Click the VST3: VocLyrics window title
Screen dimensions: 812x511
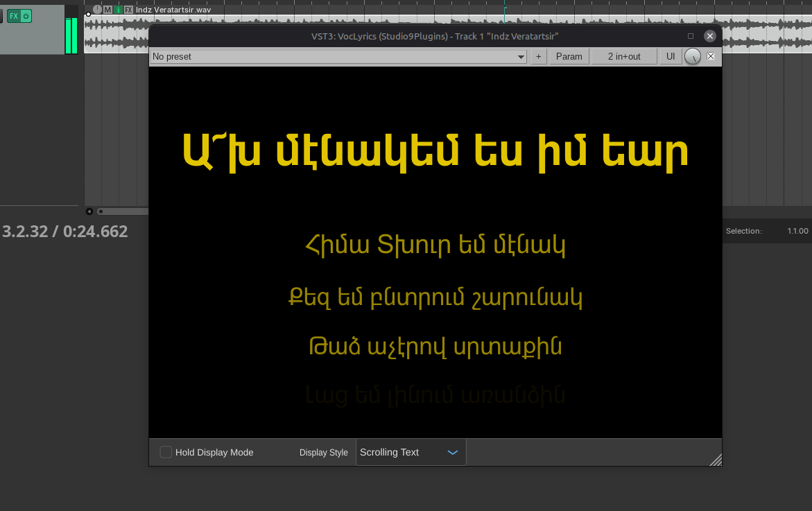pyautogui.click(x=435, y=36)
